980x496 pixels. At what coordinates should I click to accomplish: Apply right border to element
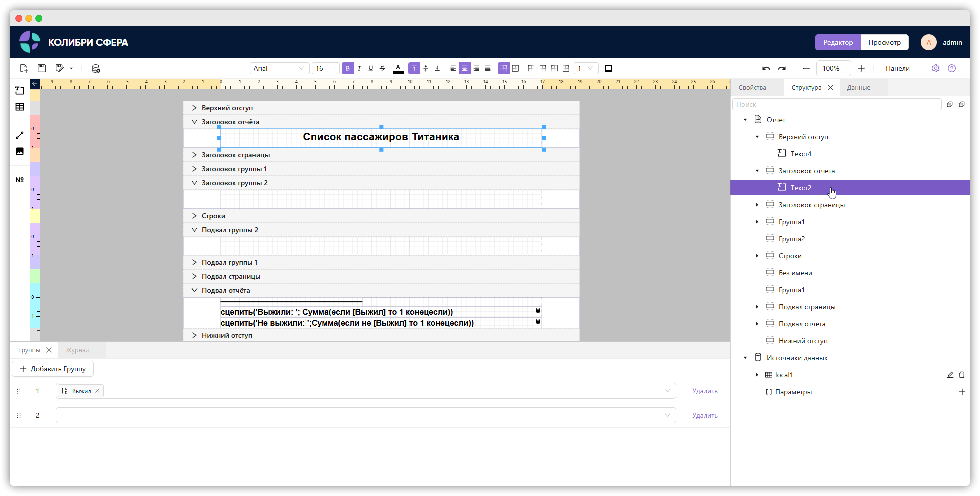(x=554, y=68)
